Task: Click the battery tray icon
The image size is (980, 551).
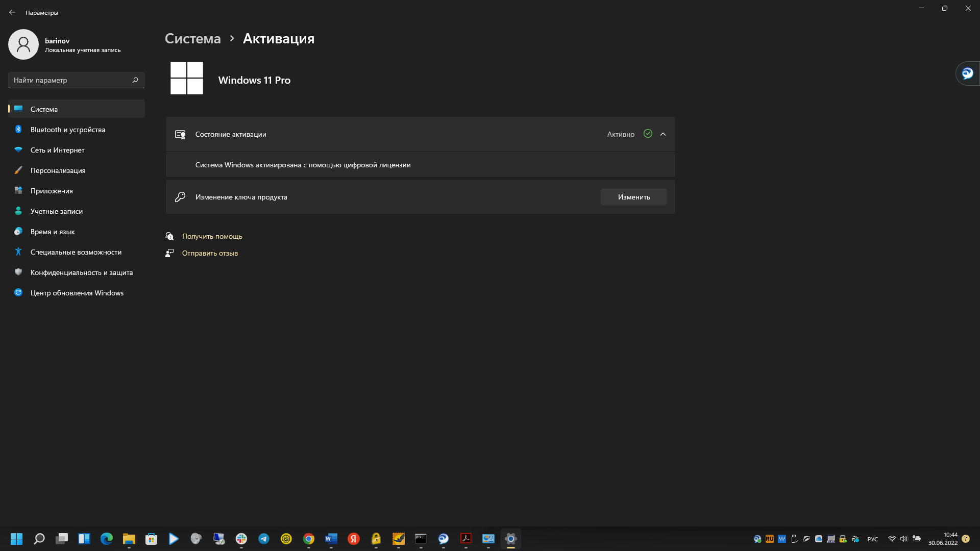Action: point(917,539)
